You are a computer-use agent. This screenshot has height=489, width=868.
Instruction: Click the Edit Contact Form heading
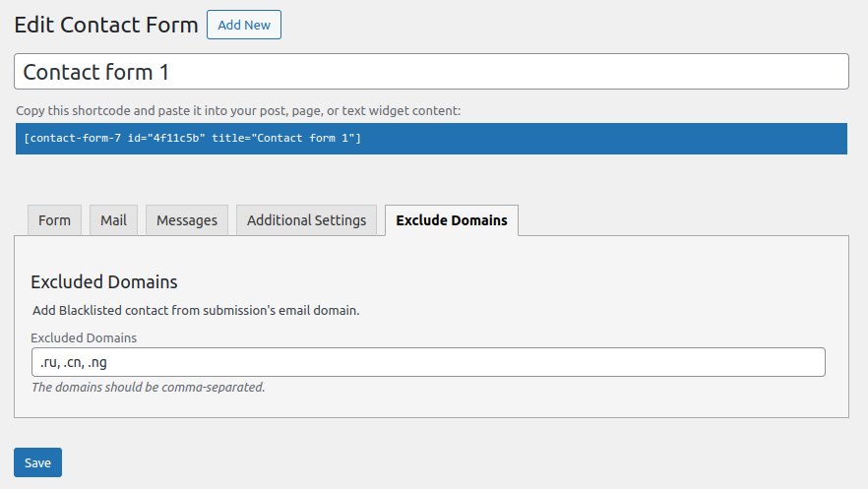point(106,25)
